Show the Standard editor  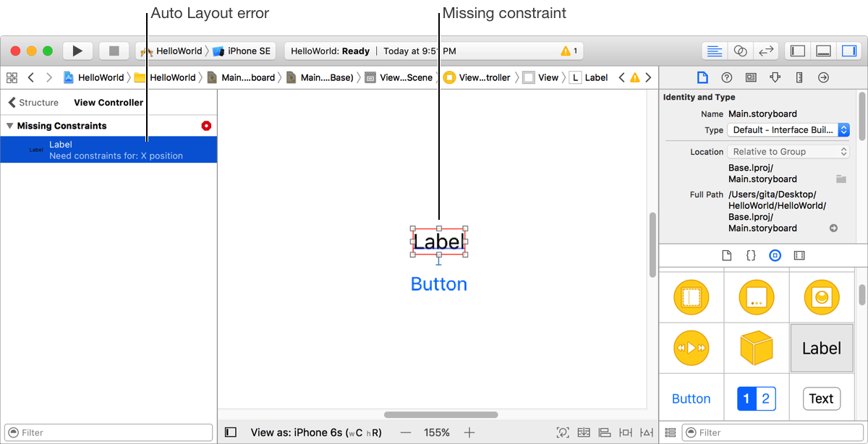(x=714, y=51)
